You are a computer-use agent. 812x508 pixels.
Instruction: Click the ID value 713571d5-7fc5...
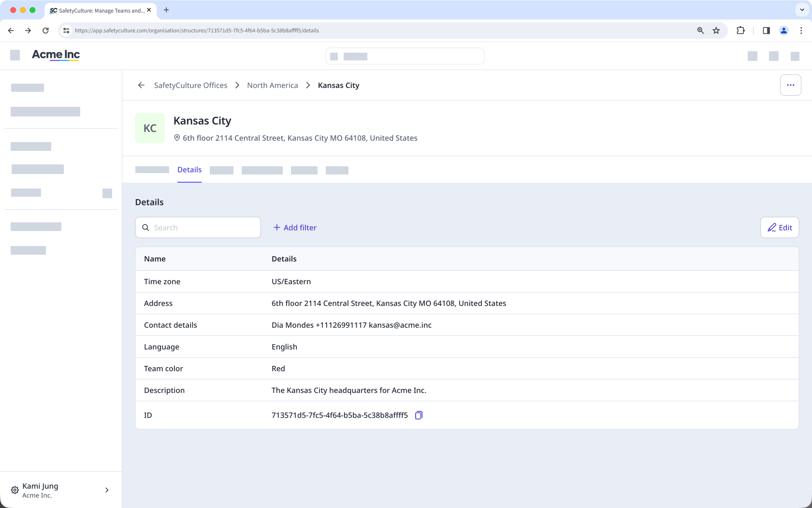click(340, 415)
